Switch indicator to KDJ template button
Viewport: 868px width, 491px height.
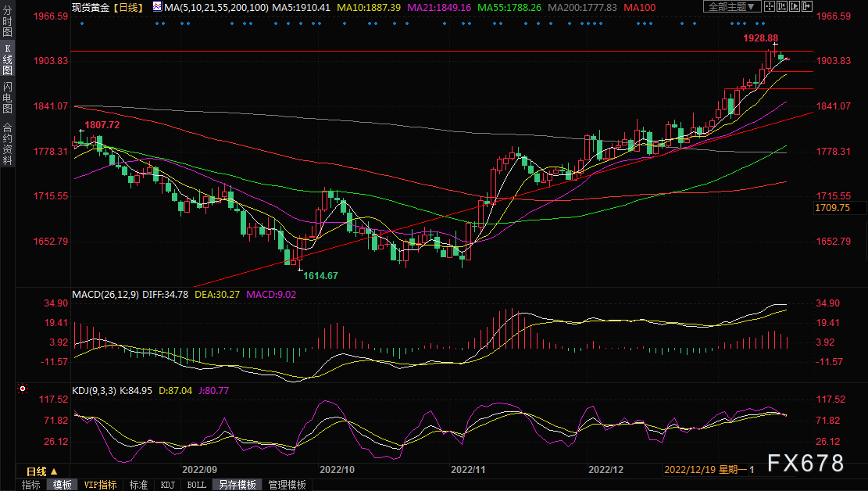coord(168,485)
